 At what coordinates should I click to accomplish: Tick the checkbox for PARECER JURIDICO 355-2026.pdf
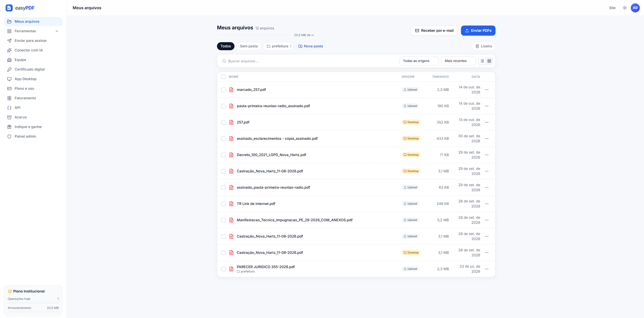[x=223, y=269]
